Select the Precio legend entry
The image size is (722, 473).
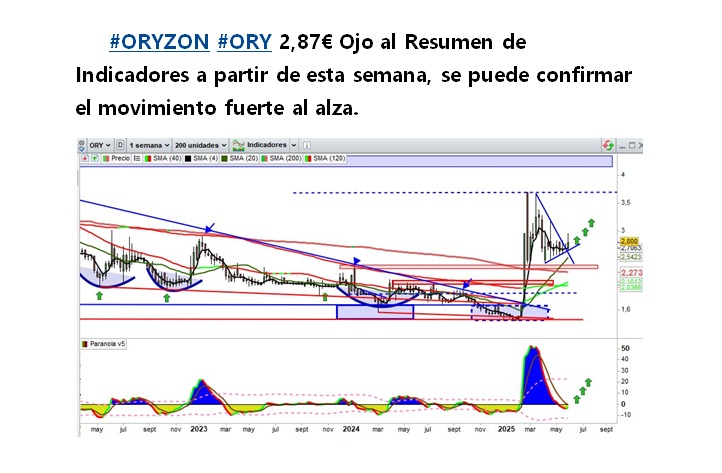point(116,158)
